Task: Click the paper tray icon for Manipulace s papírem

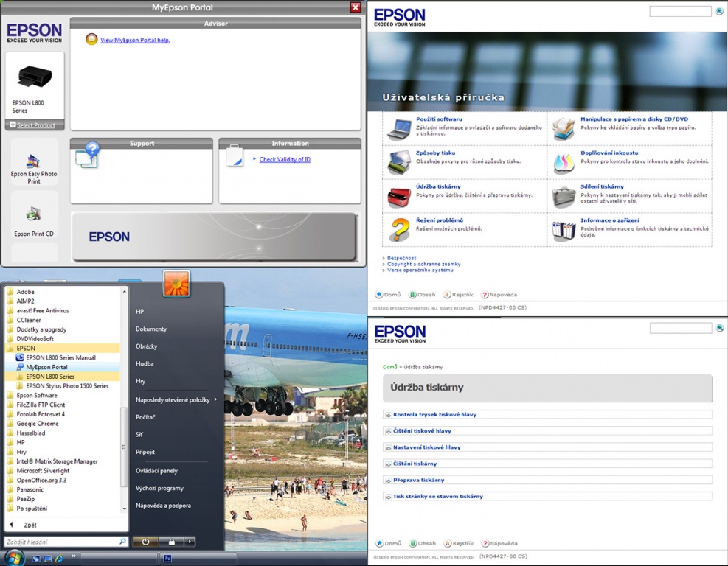Action: [564, 128]
